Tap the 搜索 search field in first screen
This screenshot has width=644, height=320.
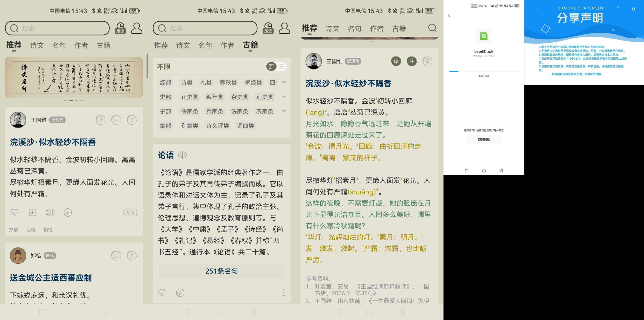(57, 28)
